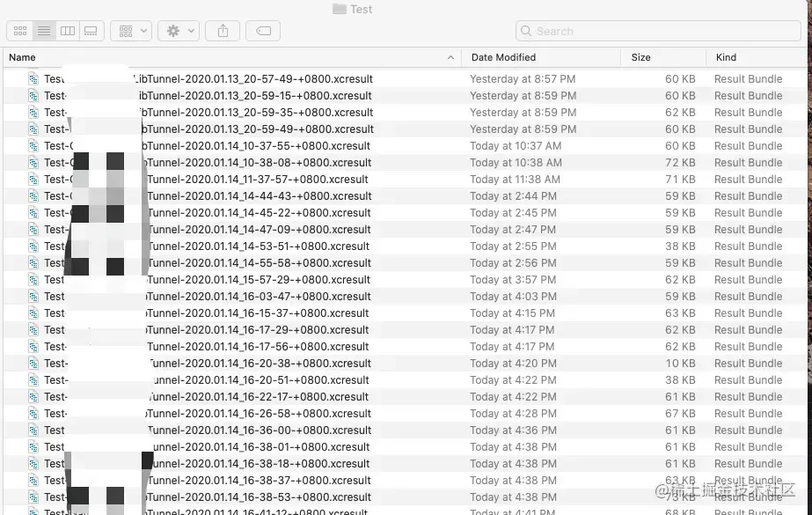Click the icon of the 14-53-51 xcresult file
This screenshot has height=515, width=812.
(x=33, y=246)
